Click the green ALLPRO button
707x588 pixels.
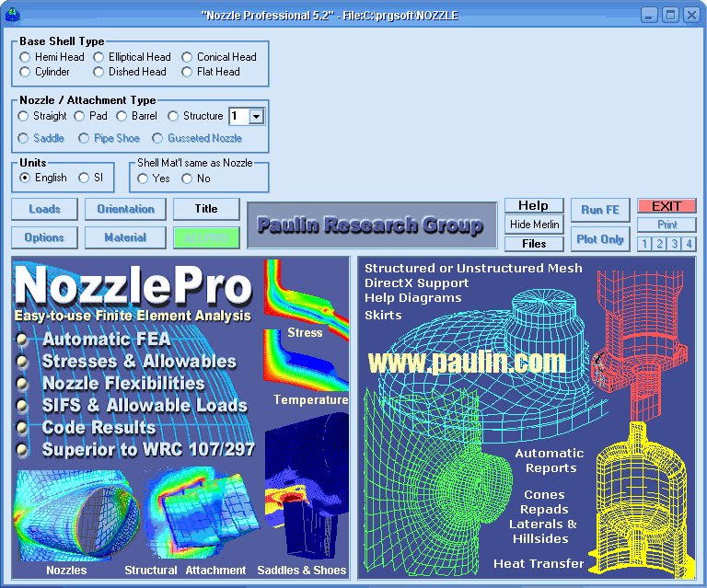click(206, 238)
